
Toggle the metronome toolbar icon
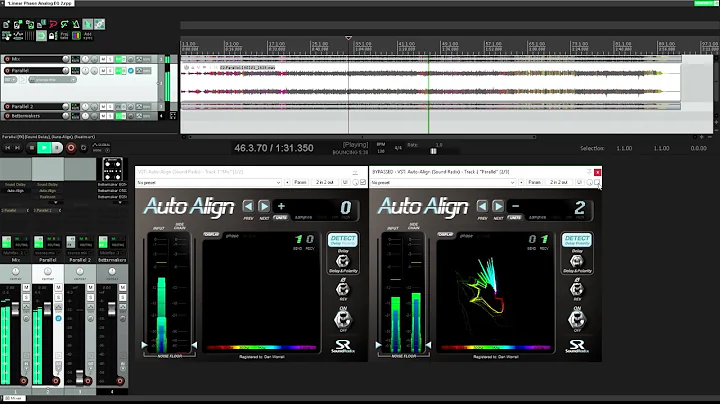tap(76, 24)
